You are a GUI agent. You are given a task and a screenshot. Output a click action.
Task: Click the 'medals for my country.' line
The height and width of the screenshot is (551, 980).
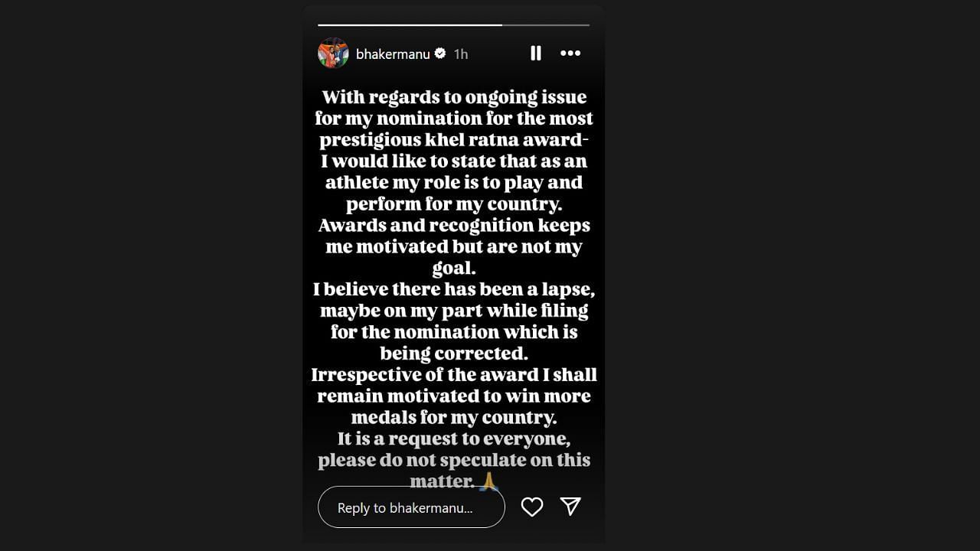point(453,418)
